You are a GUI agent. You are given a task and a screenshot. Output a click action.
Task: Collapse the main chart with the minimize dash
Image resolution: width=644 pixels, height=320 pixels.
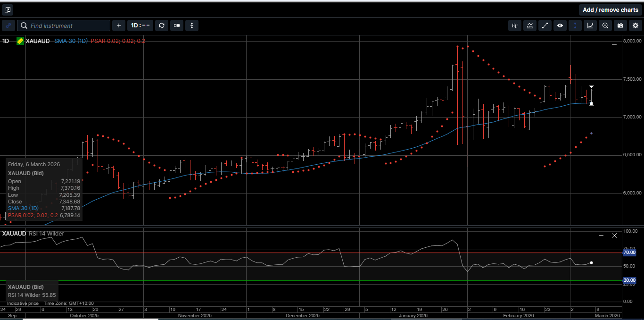[614, 43]
